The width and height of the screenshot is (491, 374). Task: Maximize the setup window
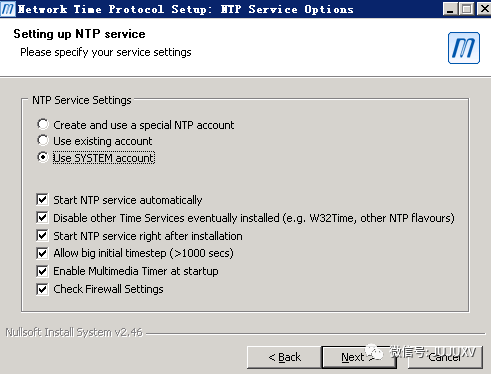coord(467,9)
